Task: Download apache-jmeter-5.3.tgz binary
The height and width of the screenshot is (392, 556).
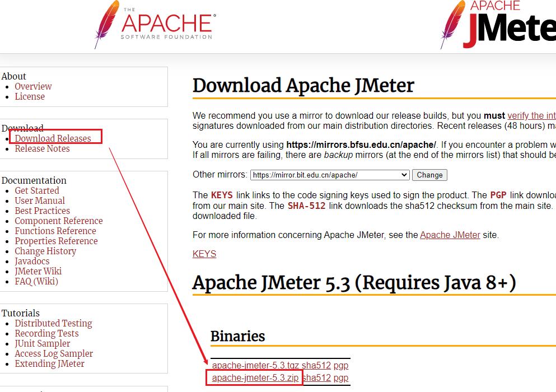Action: pyautogui.click(x=255, y=365)
